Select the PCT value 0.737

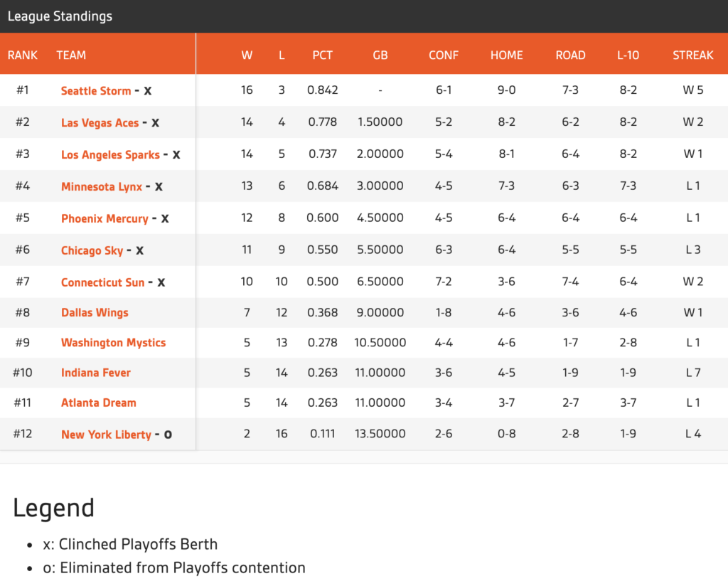click(x=322, y=154)
